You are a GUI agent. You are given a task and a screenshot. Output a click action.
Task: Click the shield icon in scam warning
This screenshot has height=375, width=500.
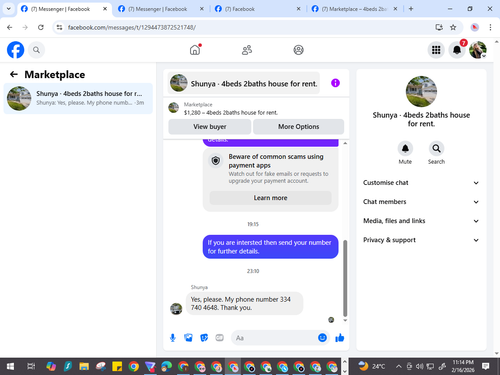tap(216, 161)
